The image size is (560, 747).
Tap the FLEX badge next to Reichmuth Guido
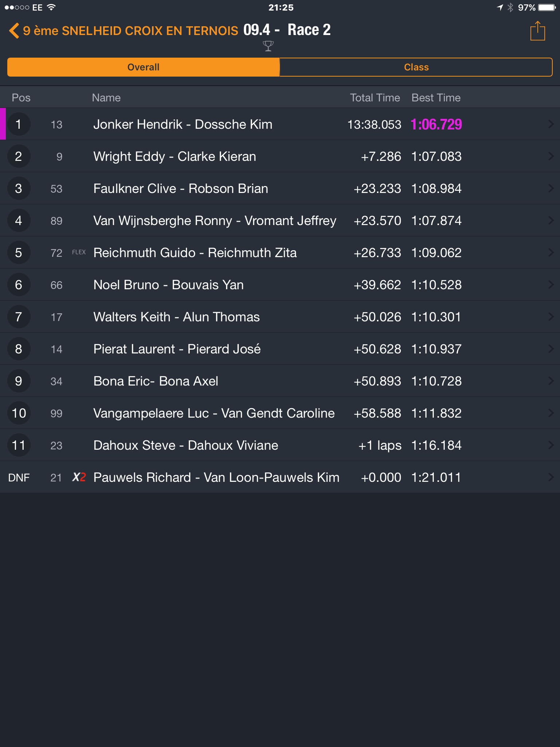click(79, 252)
